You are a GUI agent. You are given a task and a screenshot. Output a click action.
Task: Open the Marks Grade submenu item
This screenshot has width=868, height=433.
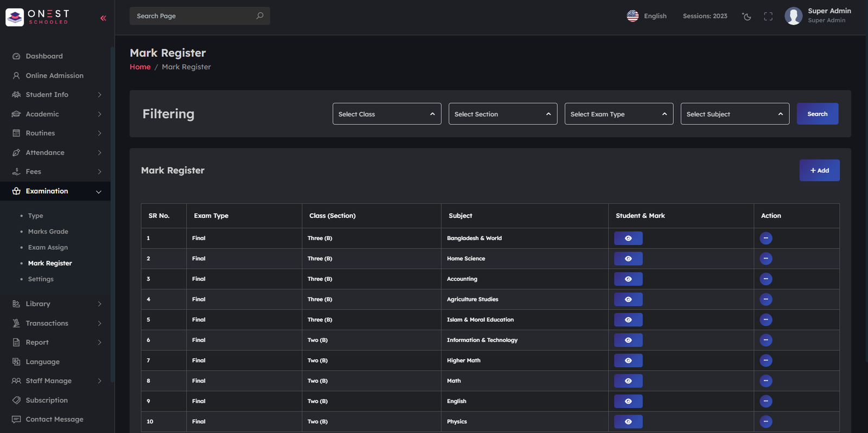click(48, 231)
